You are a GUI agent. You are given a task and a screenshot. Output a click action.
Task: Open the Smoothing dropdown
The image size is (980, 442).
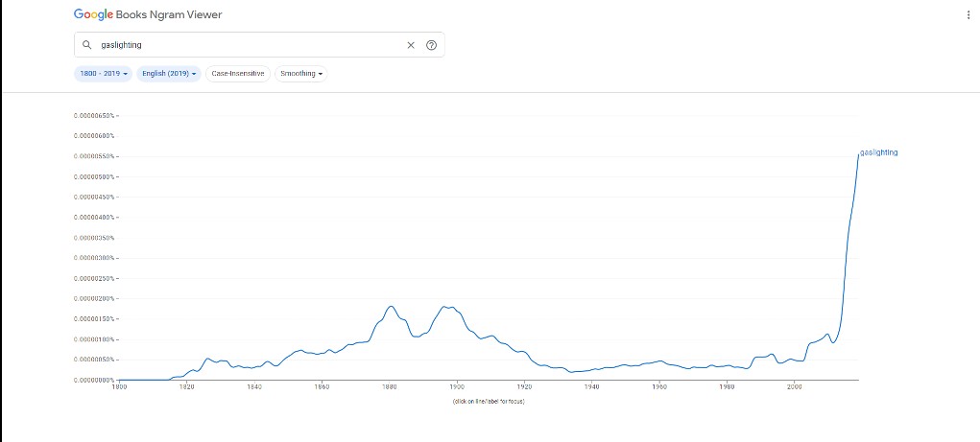click(300, 74)
